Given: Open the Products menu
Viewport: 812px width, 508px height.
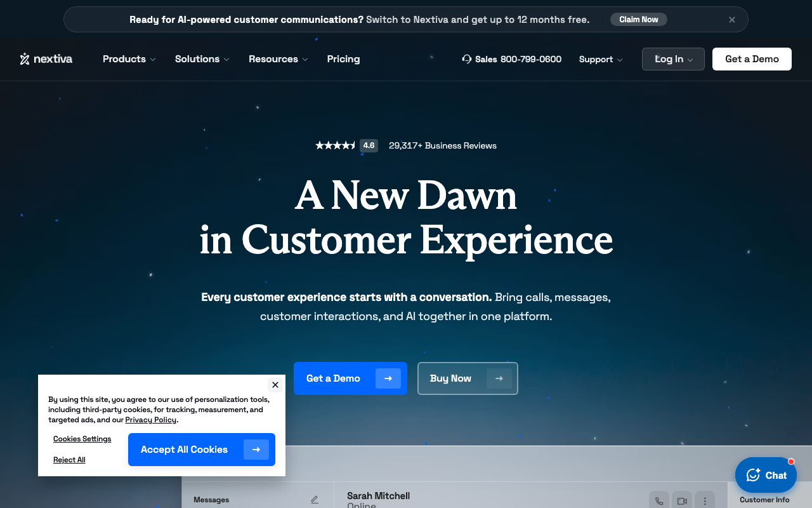Looking at the screenshot, I should 129,59.
